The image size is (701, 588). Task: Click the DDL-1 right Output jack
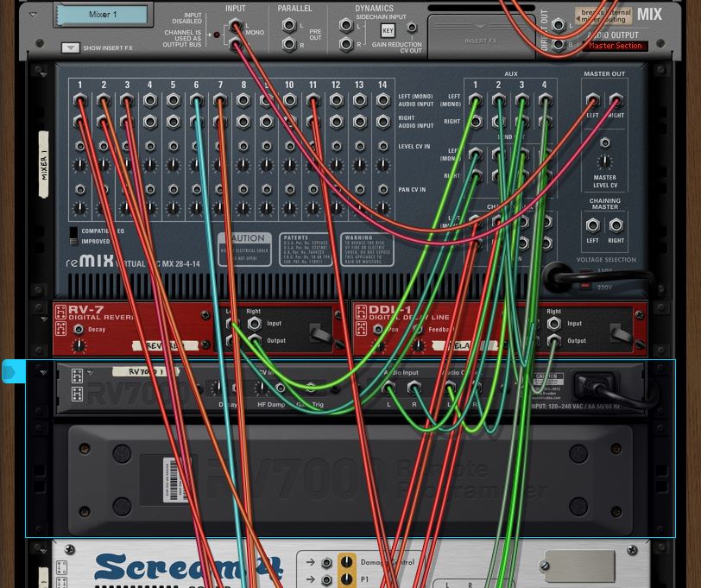click(553, 340)
